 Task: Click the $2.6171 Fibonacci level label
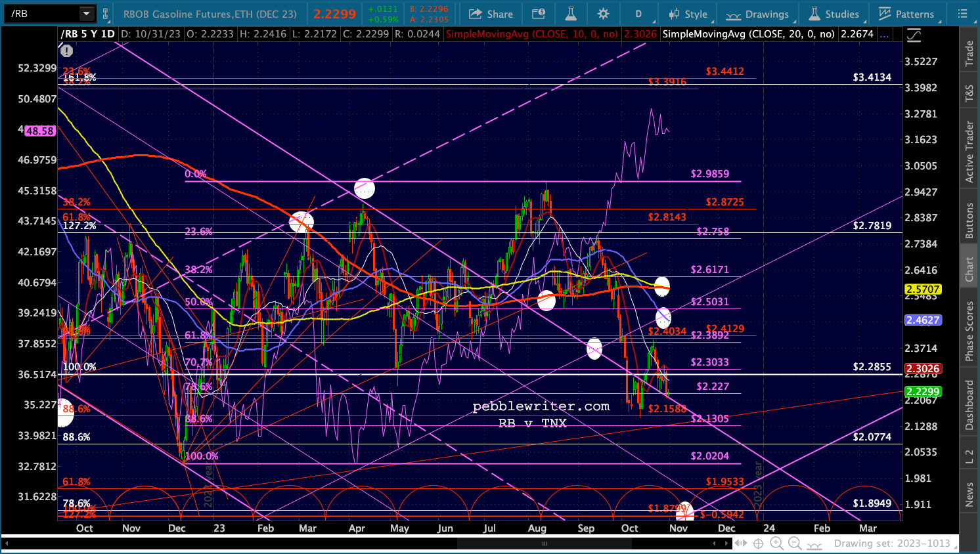pos(709,269)
